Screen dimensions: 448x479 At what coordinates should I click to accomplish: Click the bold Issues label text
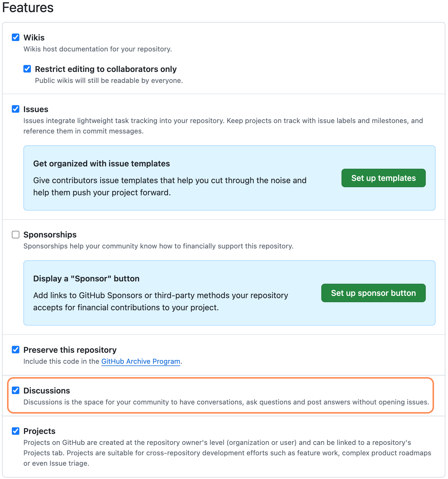point(36,109)
